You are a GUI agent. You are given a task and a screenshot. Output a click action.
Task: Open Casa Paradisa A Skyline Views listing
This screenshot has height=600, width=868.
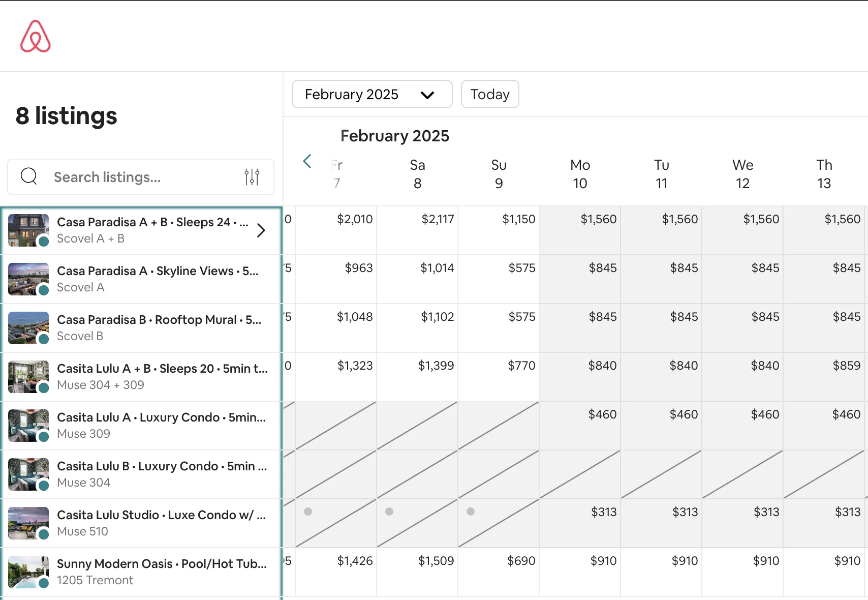[x=158, y=271]
